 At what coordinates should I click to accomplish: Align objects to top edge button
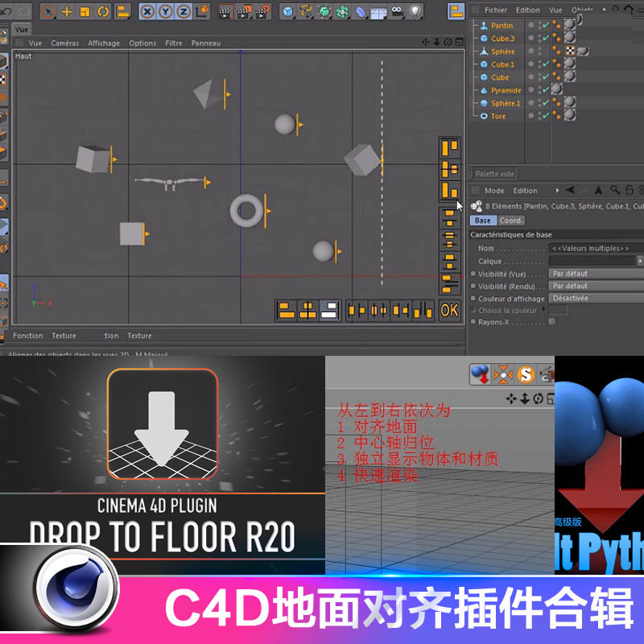(x=450, y=147)
